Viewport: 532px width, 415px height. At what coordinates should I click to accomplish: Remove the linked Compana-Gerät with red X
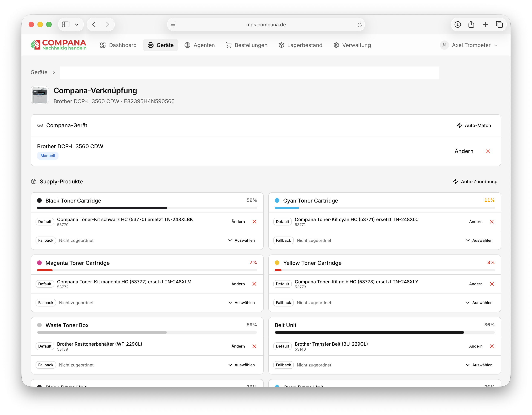(488, 151)
